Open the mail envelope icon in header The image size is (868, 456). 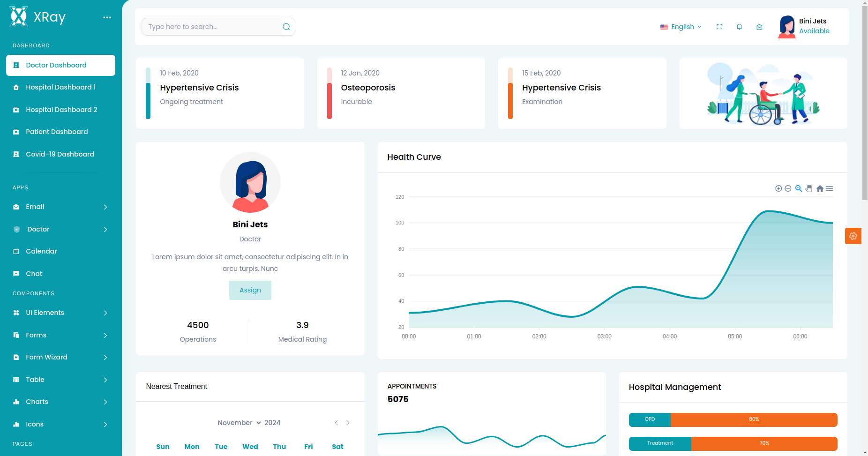pos(759,27)
